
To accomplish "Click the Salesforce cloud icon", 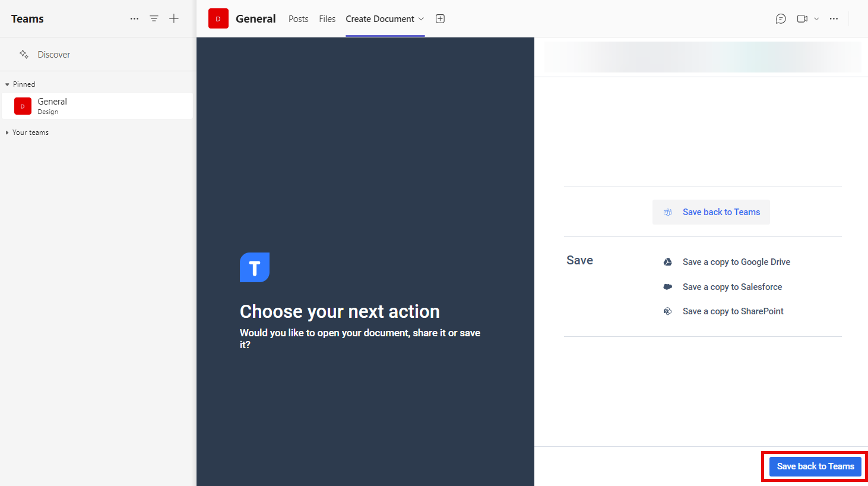I will click(668, 286).
